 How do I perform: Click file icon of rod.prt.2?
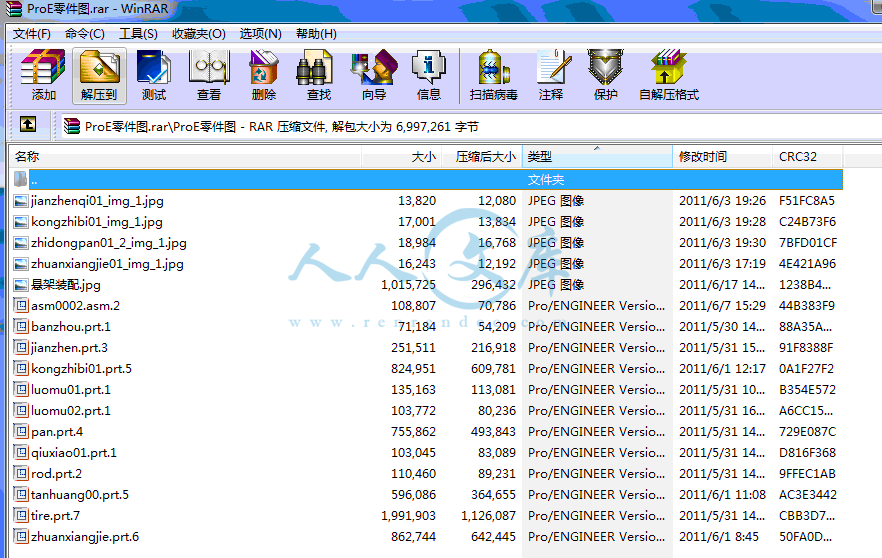click(x=21, y=474)
